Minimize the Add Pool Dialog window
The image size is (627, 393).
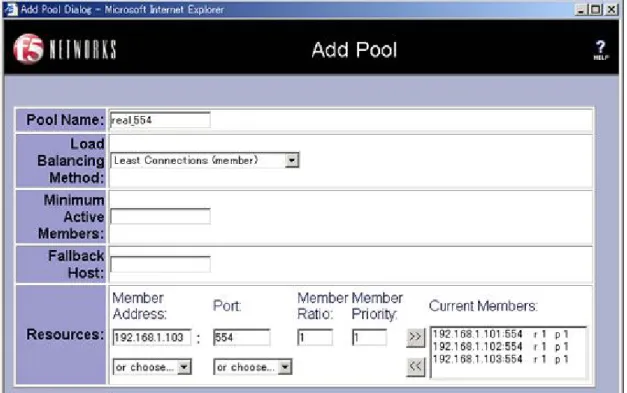click(581, 10)
